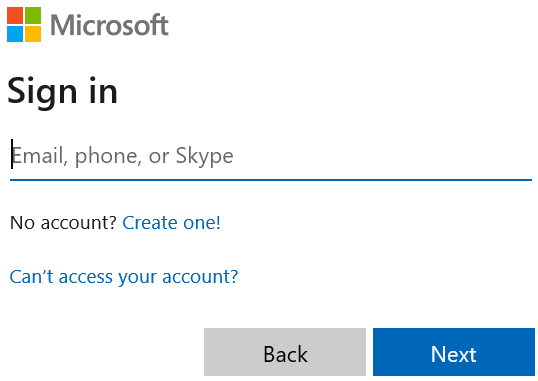Image resolution: width=538 pixels, height=381 pixels.
Task: Click the No account? label
Action: coord(63,223)
